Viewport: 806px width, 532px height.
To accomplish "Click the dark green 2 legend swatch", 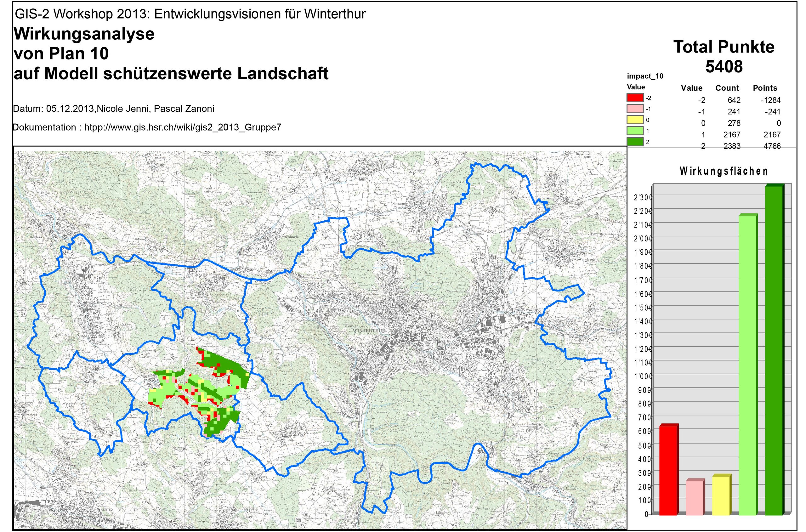I will [x=635, y=141].
